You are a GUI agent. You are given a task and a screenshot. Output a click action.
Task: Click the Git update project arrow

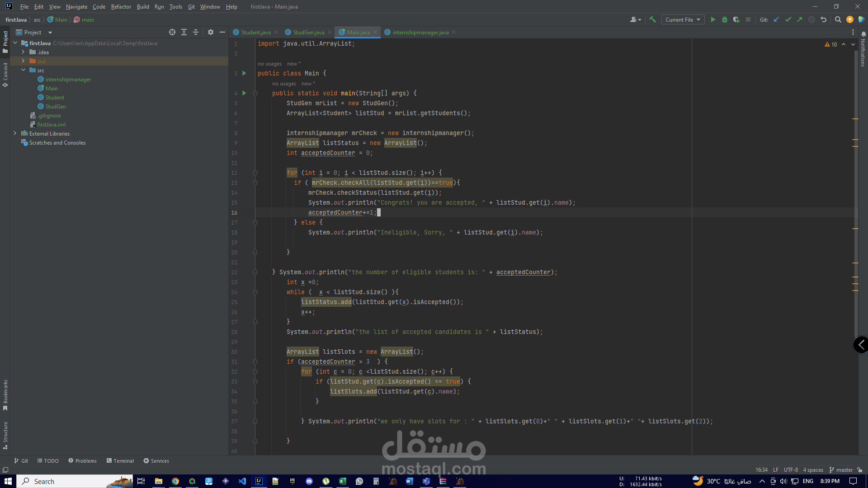776,20
